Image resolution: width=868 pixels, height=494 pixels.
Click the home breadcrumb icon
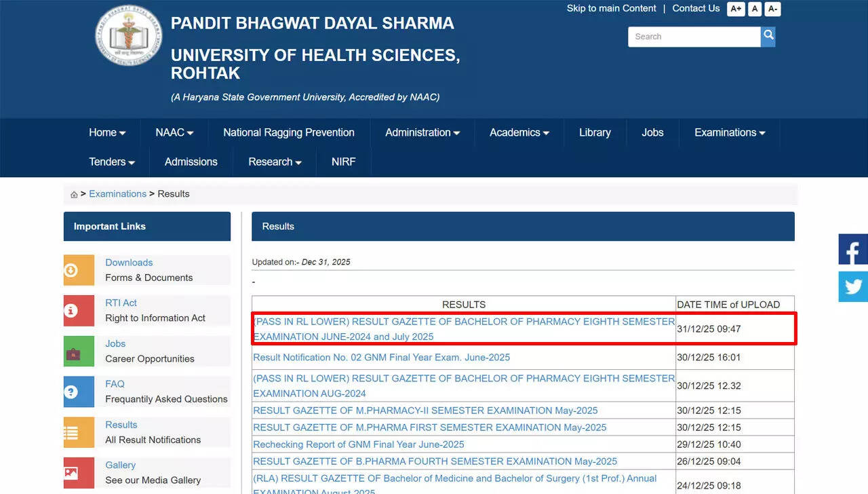[74, 195]
